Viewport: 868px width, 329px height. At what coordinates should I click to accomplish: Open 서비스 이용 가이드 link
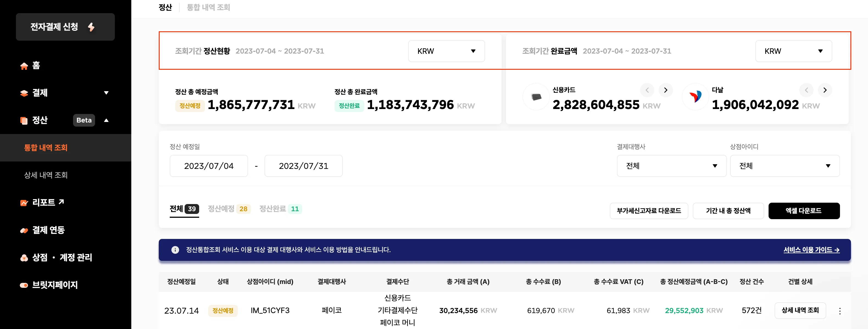(811, 250)
